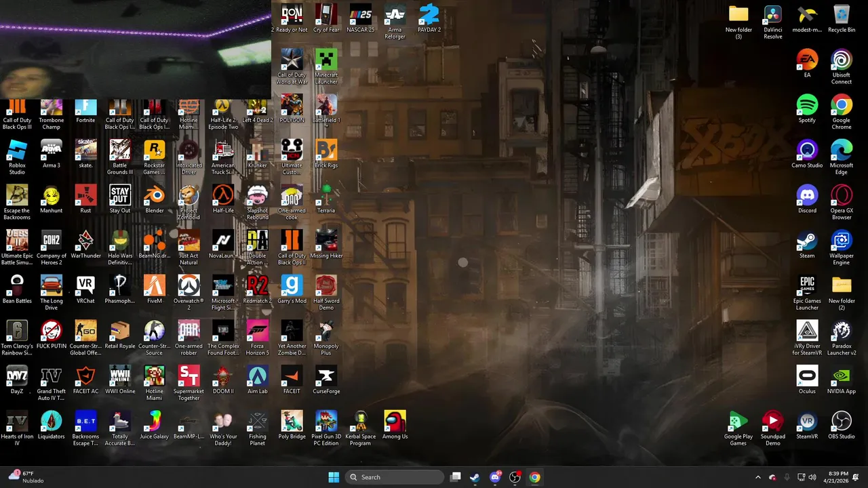Select the Aim Lab shortcut
The image size is (868, 488).
pyautogui.click(x=257, y=380)
